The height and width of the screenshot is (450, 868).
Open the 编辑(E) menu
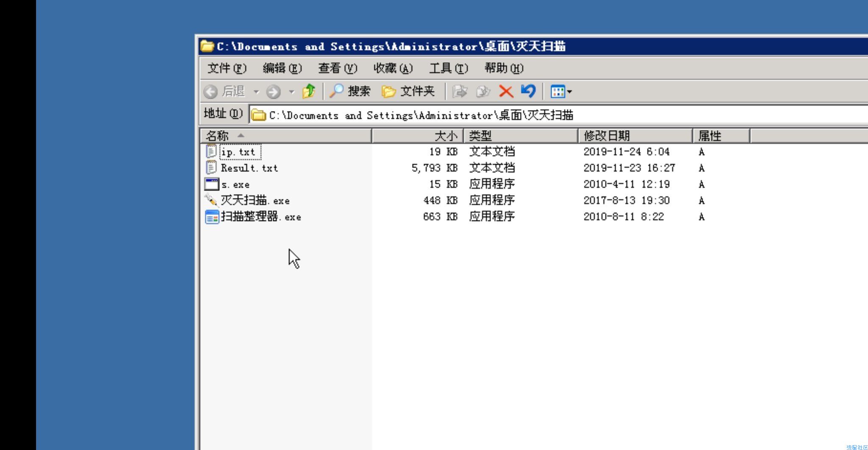[282, 68]
